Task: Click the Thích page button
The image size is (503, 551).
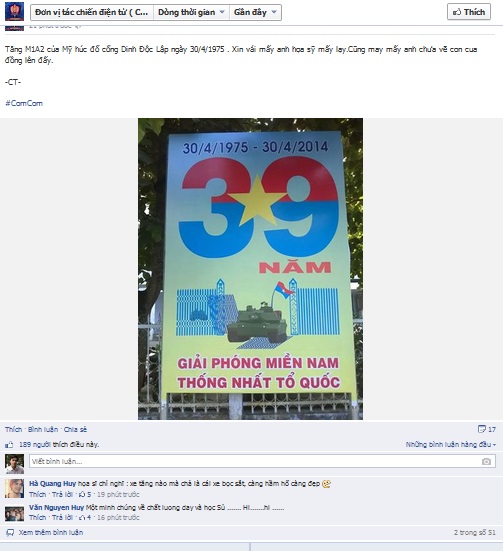Action: click(x=469, y=12)
